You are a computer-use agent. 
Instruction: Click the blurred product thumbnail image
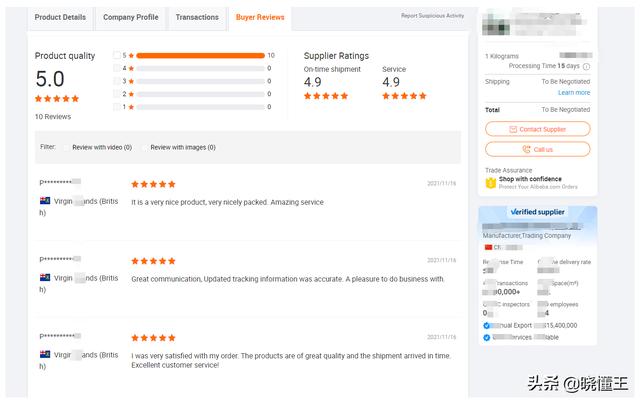tap(496, 23)
